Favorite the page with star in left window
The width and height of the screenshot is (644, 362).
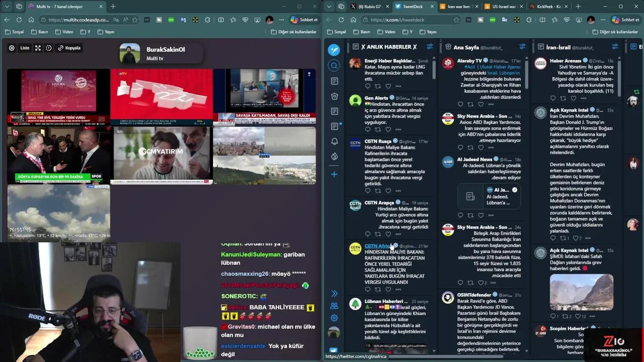click(x=135, y=20)
